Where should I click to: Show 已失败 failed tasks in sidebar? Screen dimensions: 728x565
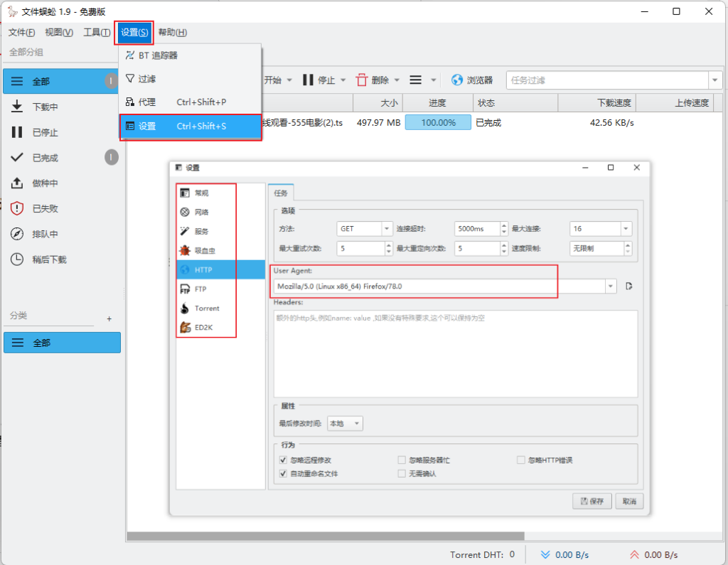[x=17, y=208]
